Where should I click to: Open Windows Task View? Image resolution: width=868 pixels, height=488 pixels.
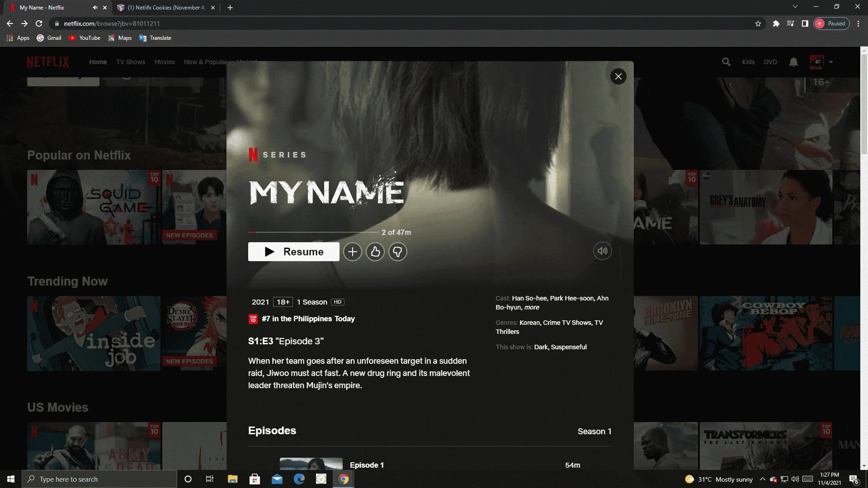pyautogui.click(x=210, y=479)
